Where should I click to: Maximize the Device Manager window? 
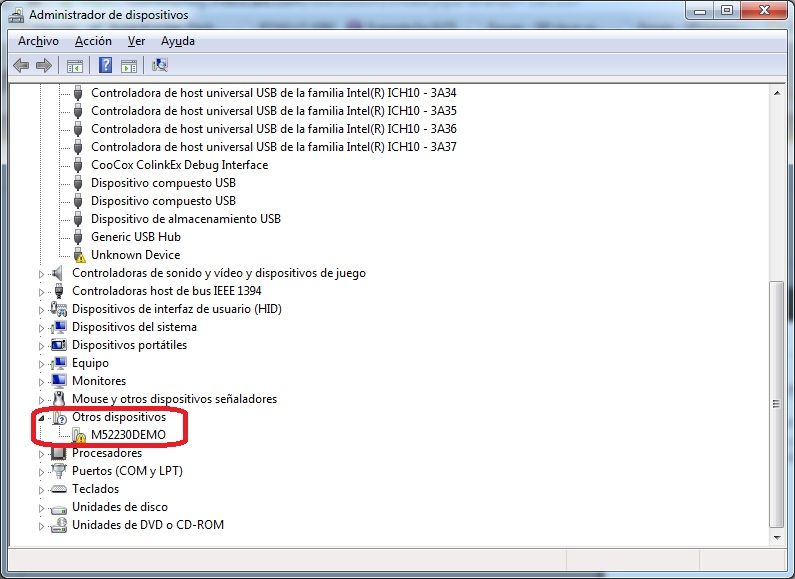(x=727, y=10)
